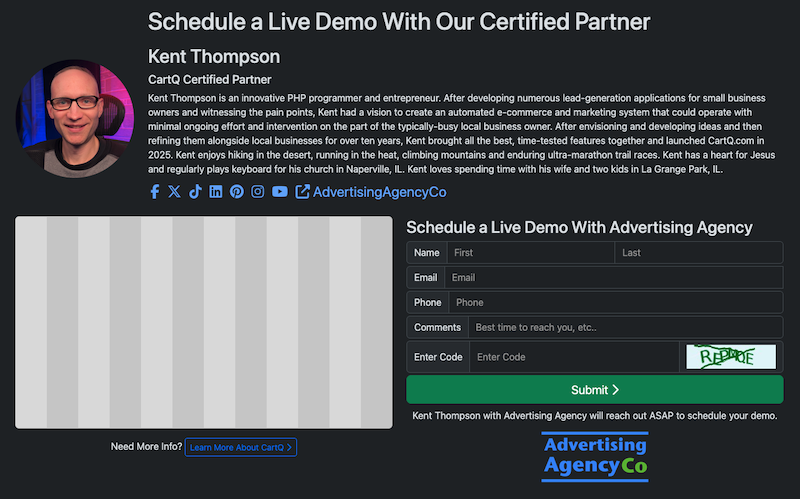800x499 pixels.
Task: Click Schedule a Live Demo With Advertising Agency heading
Action: click(x=579, y=227)
